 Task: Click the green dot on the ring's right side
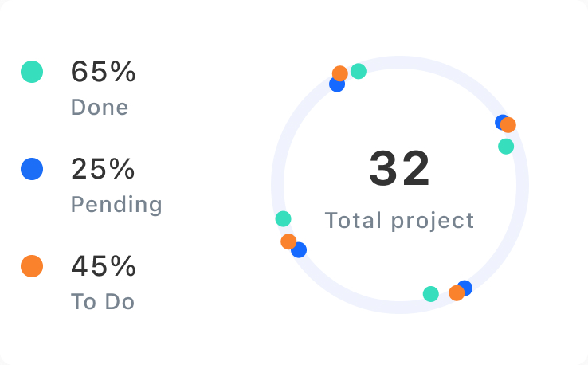pyautogui.click(x=506, y=147)
